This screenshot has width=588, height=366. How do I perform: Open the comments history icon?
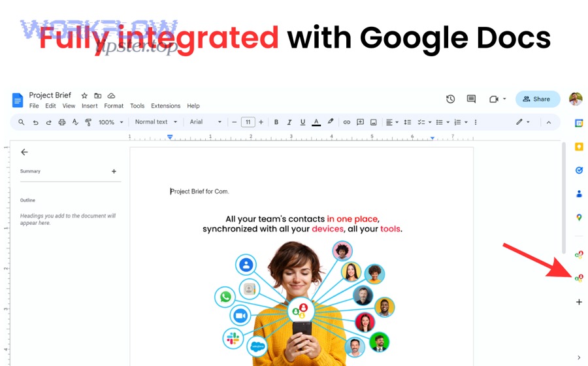pyautogui.click(x=471, y=99)
